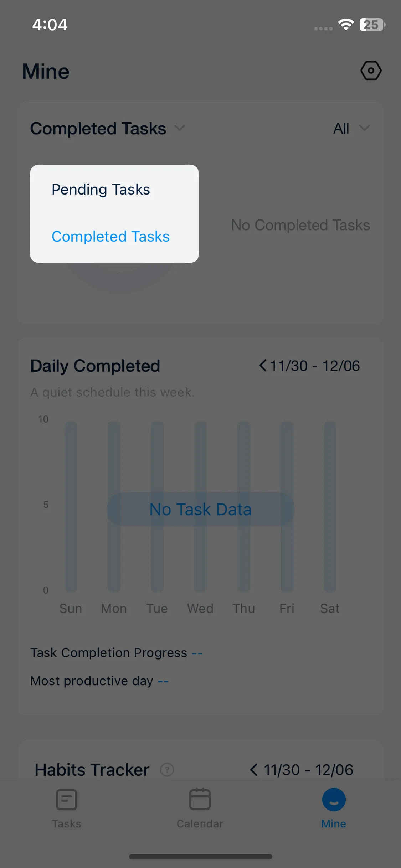Select Completed Tasks from popup menu
The width and height of the screenshot is (401, 868).
(110, 237)
